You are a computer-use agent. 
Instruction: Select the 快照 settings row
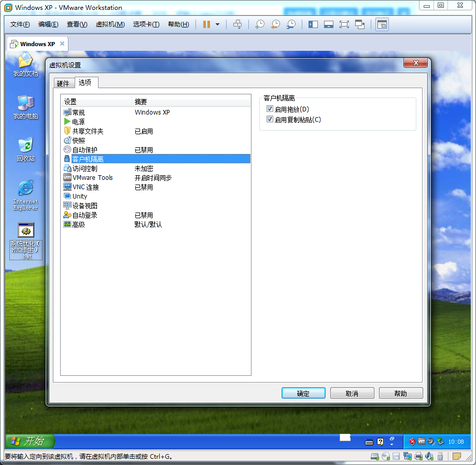156,140
